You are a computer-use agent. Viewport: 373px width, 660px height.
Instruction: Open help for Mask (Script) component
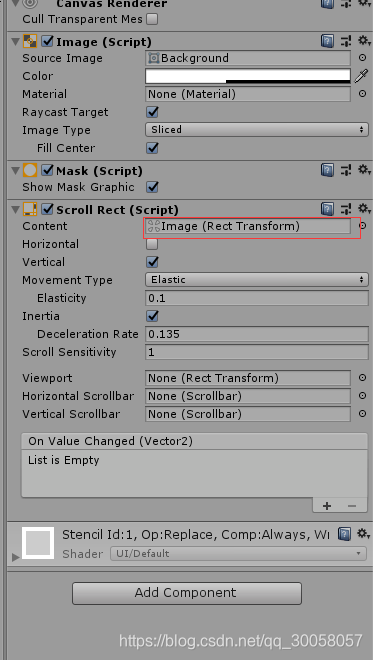pos(327,170)
